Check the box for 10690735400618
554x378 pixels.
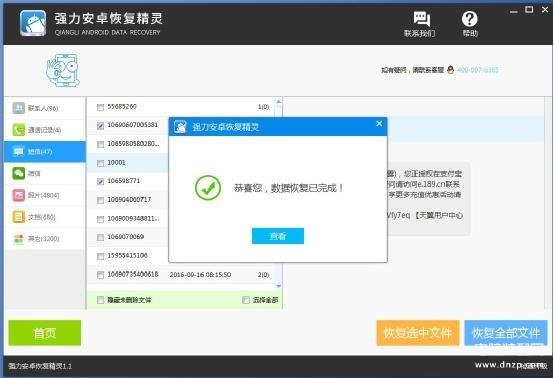click(x=100, y=275)
